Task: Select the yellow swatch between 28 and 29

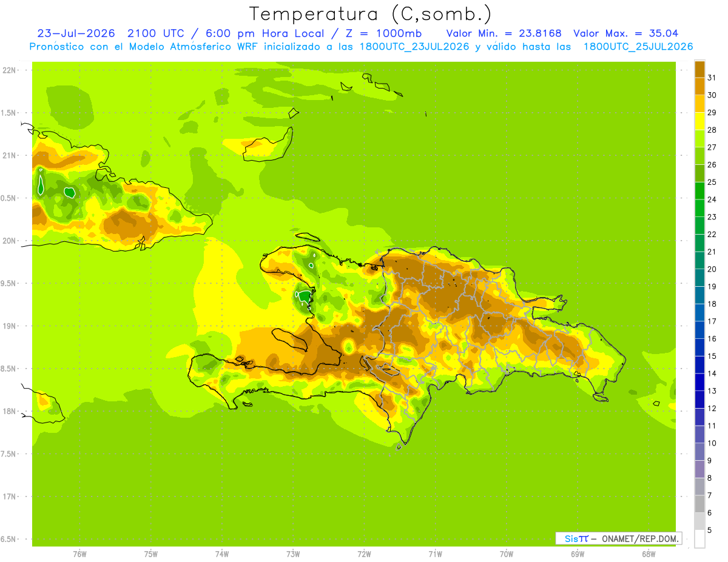Action: pyautogui.click(x=699, y=121)
